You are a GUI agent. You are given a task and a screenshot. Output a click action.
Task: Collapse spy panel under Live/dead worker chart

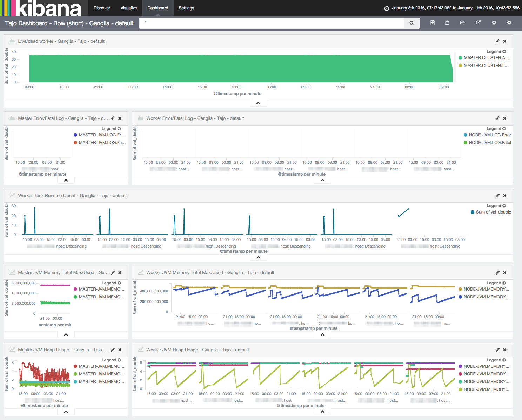[259, 103]
